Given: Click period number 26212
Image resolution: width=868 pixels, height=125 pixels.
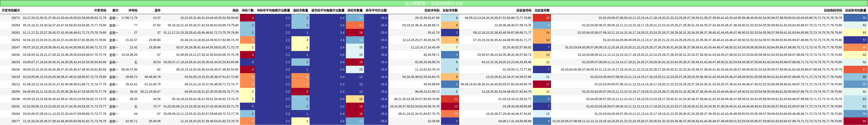Looking at the screenshot, I should (x=16, y=84).
